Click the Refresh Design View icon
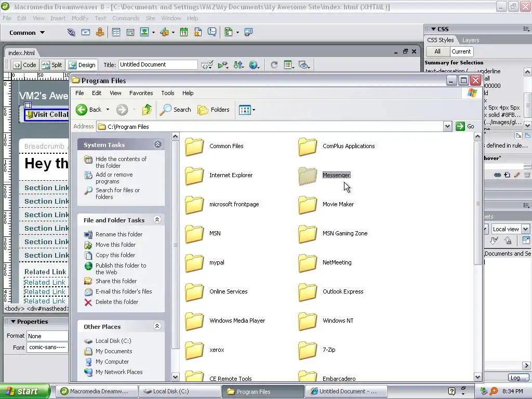 tap(274, 65)
